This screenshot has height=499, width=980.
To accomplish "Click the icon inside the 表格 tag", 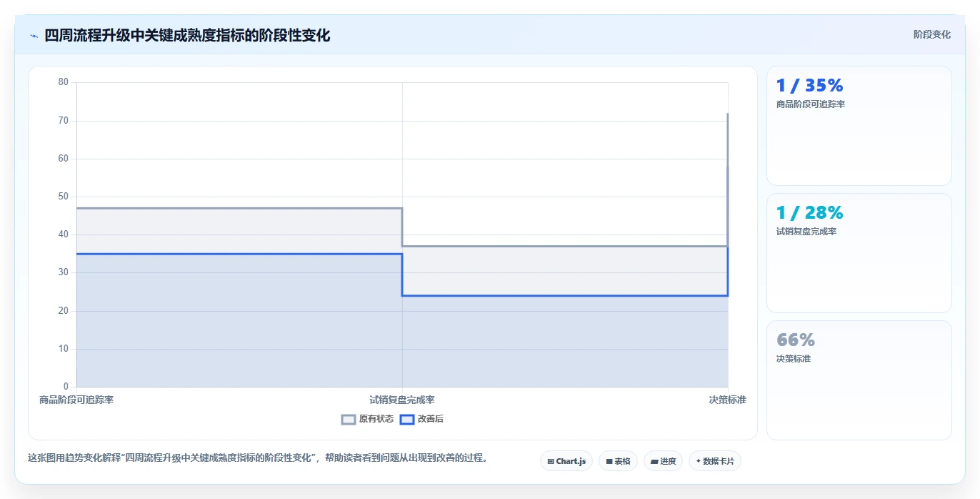I will pos(609,462).
